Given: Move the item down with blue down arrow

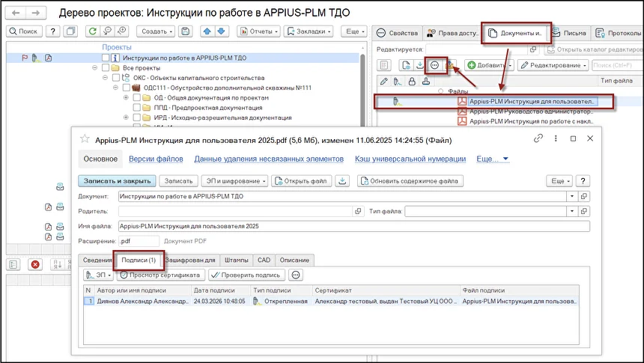Looking at the screenshot, I should (222, 31).
